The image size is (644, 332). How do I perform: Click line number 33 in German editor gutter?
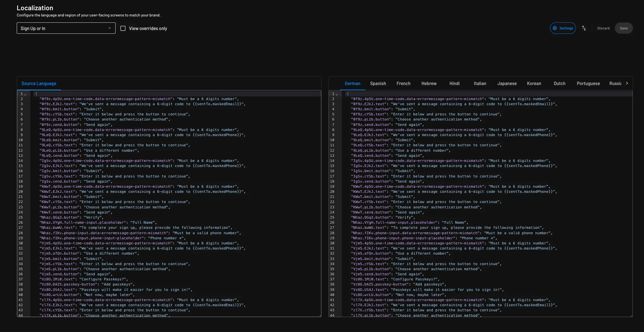click(332, 259)
